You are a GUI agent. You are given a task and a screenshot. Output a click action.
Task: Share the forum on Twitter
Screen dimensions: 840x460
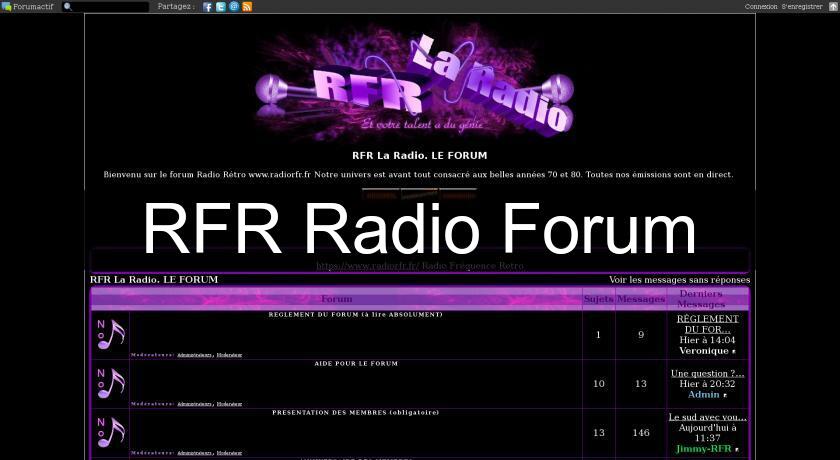pos(221,6)
